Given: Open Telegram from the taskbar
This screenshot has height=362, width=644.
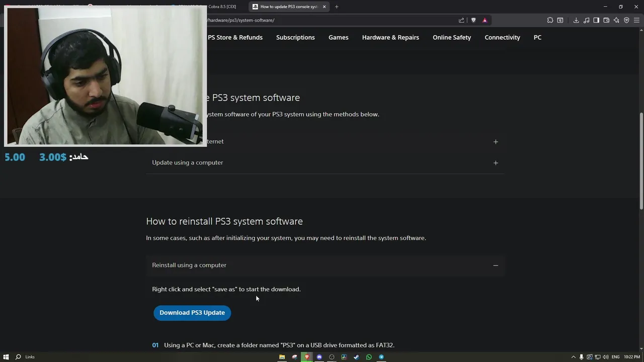Looking at the screenshot, I should [381, 357].
